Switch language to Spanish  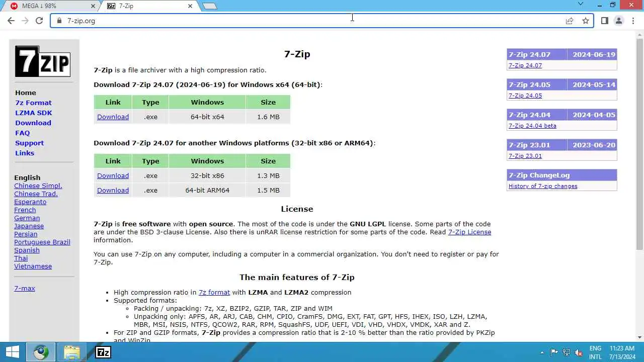click(x=27, y=250)
